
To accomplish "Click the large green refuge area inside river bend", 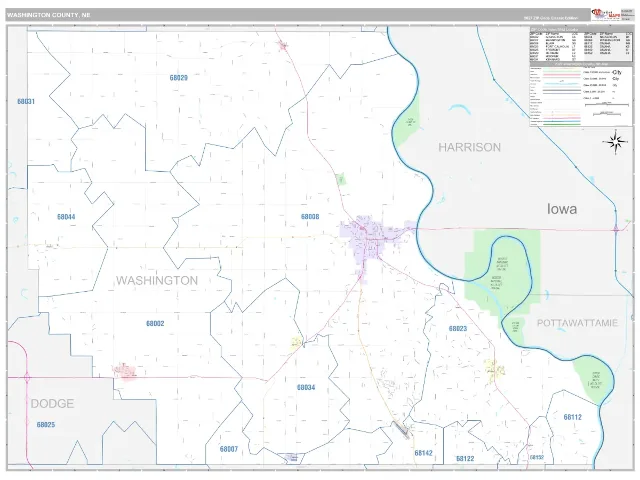I will tap(503, 273).
